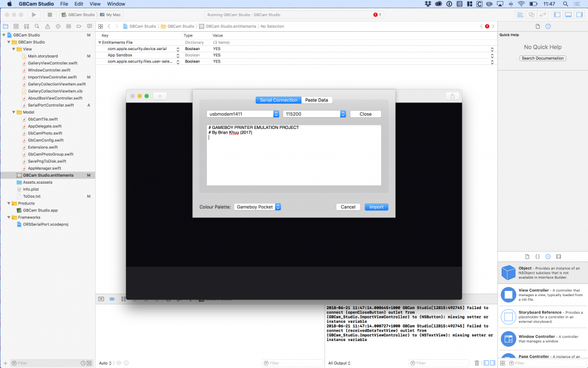Switch library to icon grid view
This screenshot has width=588, height=368.
click(x=503, y=363)
